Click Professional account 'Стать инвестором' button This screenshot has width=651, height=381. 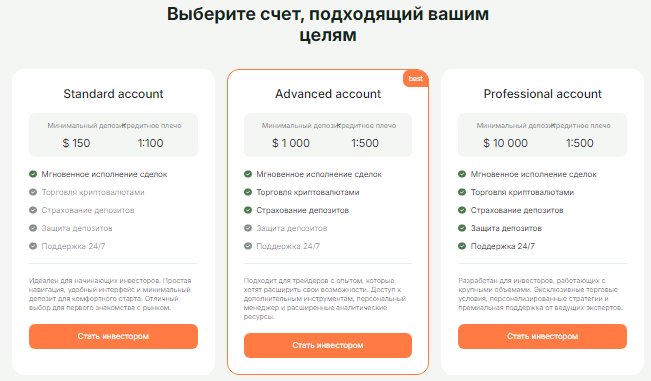click(x=542, y=336)
